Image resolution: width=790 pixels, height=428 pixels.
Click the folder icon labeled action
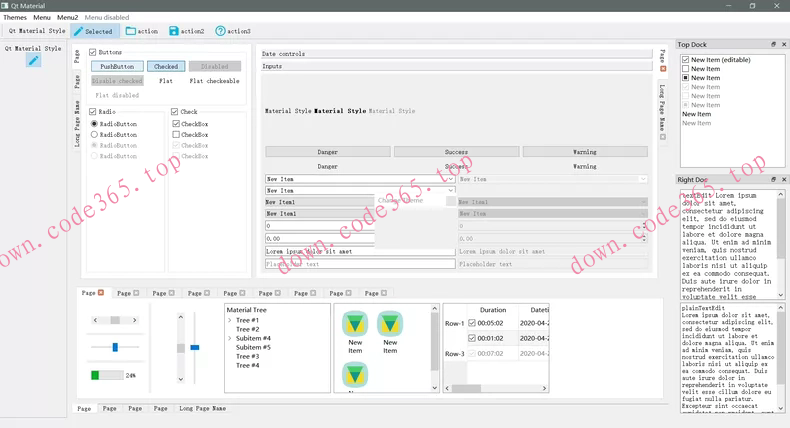tap(141, 31)
